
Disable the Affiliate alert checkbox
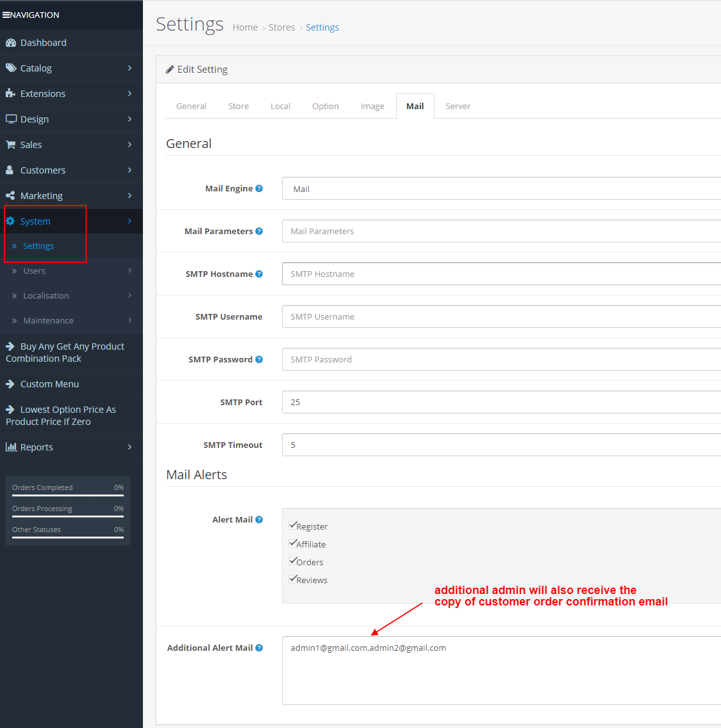tap(293, 543)
